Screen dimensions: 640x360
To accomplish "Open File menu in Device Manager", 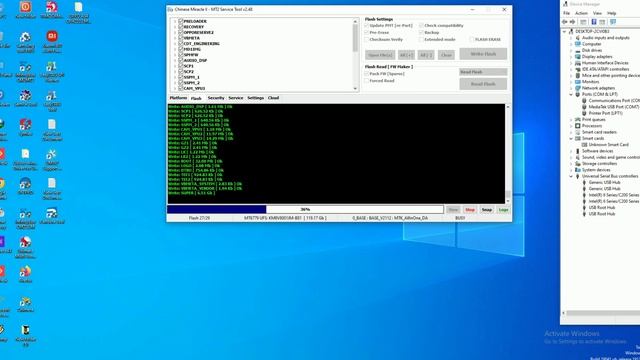I will click(x=567, y=13).
